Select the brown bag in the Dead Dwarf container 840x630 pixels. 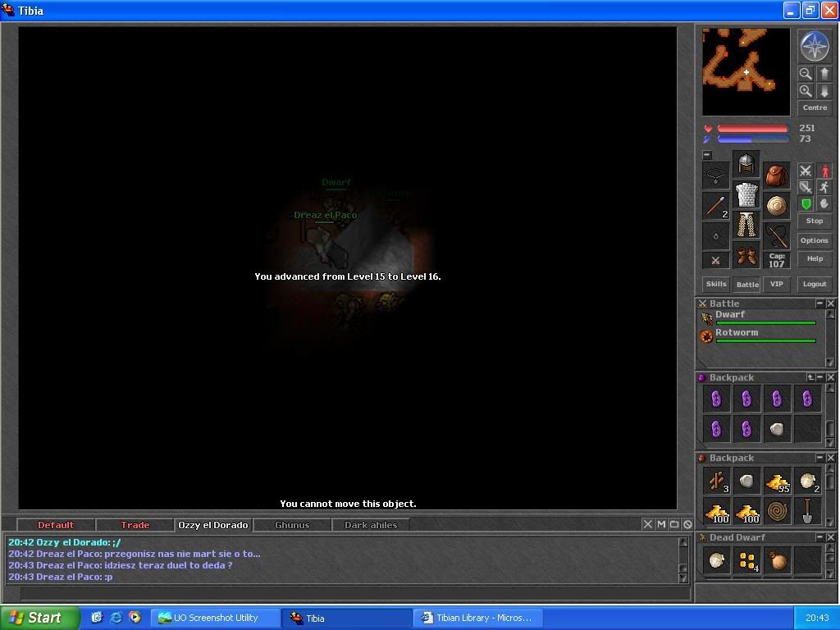[778, 560]
